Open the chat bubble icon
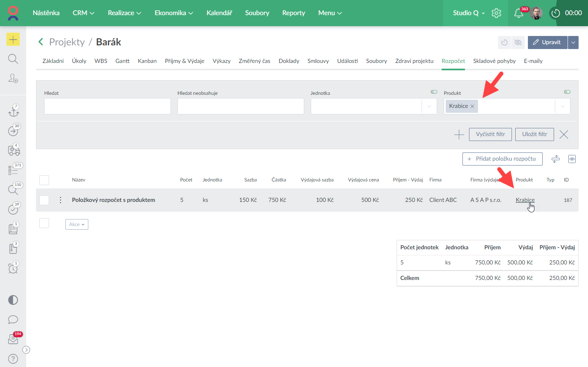588x367 pixels. coord(13,320)
